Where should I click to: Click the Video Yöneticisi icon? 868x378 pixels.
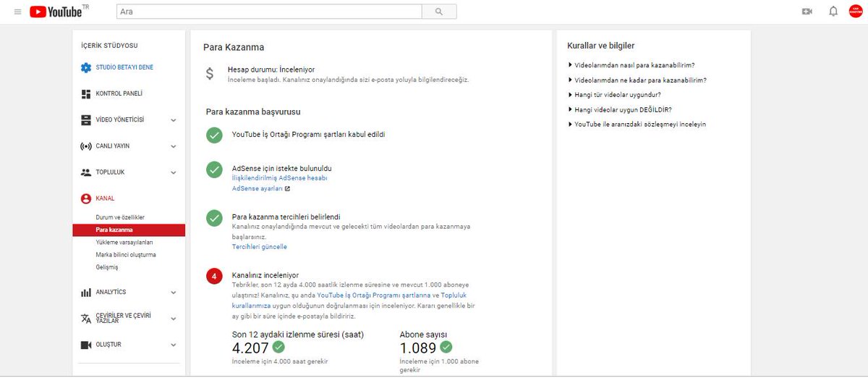(x=86, y=119)
